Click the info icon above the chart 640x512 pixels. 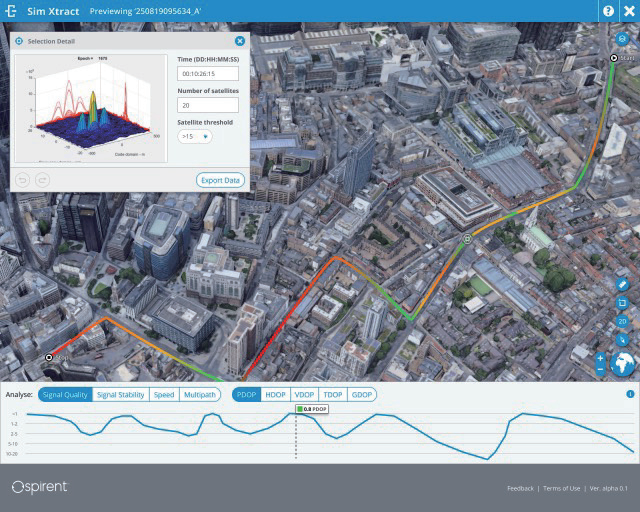(630, 394)
